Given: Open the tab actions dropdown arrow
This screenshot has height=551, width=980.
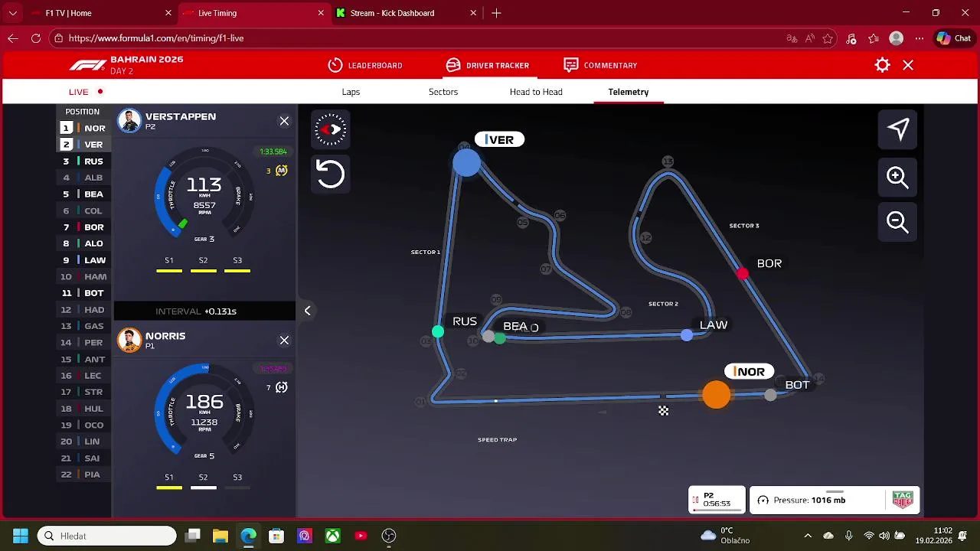Looking at the screenshot, I should point(13,13).
